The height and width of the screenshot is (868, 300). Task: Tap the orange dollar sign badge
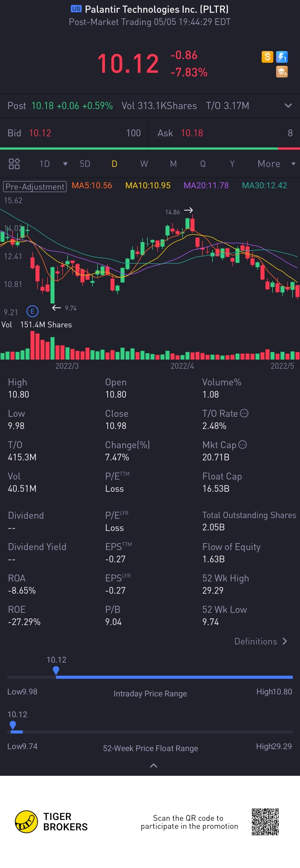[x=267, y=57]
